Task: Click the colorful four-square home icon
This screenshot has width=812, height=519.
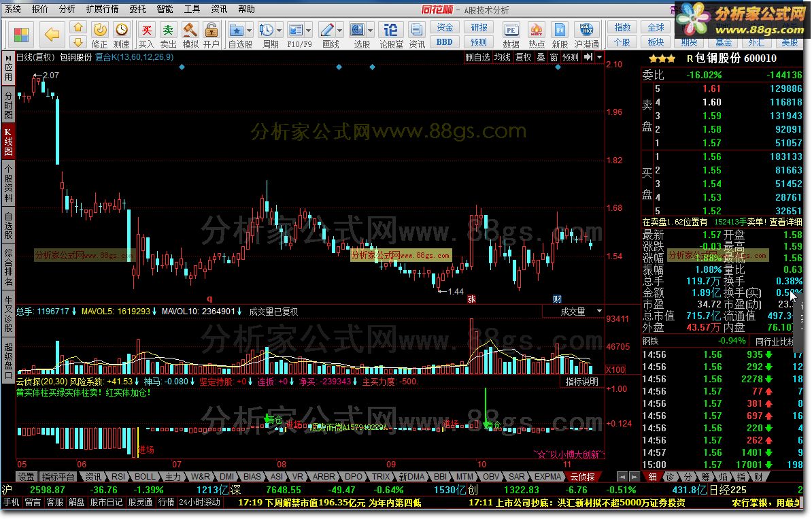Action: click(22, 35)
